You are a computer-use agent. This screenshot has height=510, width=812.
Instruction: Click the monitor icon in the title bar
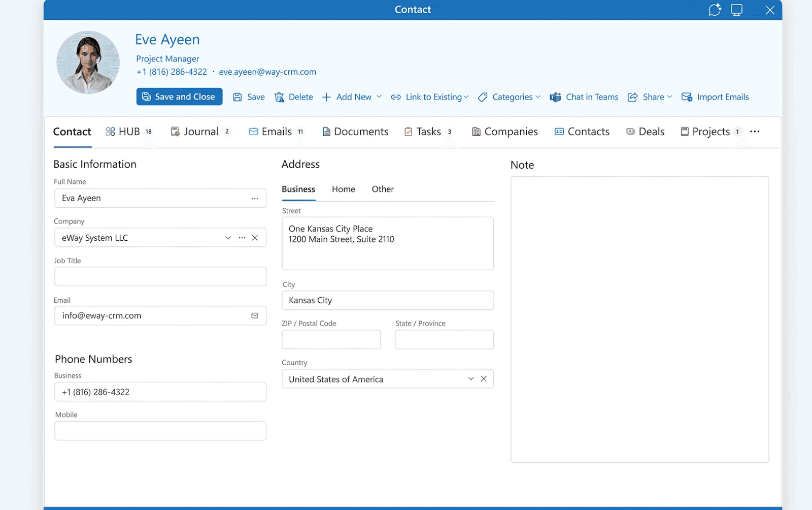pyautogui.click(x=736, y=10)
